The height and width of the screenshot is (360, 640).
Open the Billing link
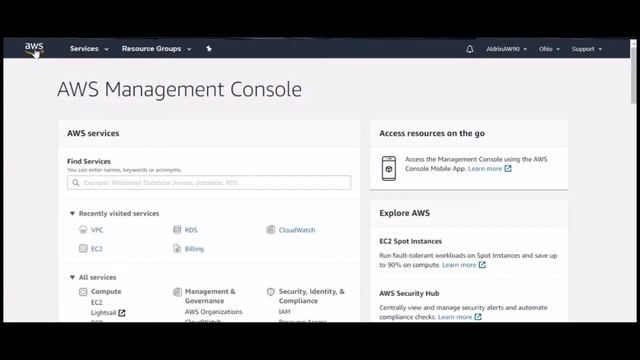pyautogui.click(x=194, y=249)
